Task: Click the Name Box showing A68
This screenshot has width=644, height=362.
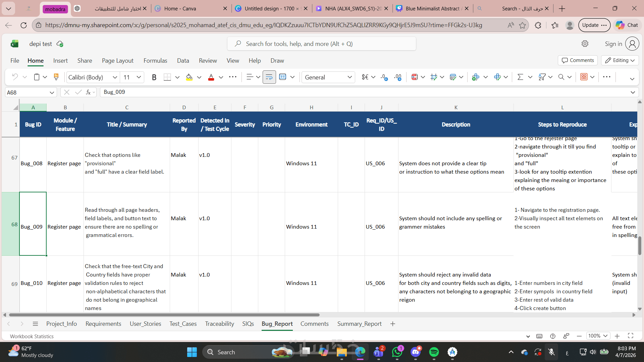Action: click(27, 93)
